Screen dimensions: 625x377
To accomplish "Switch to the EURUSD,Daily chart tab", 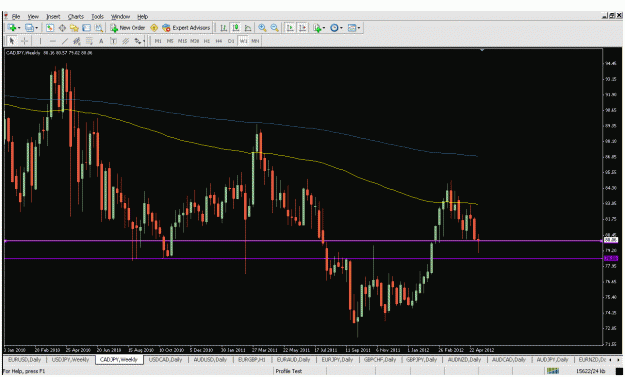I will pyautogui.click(x=25, y=360).
